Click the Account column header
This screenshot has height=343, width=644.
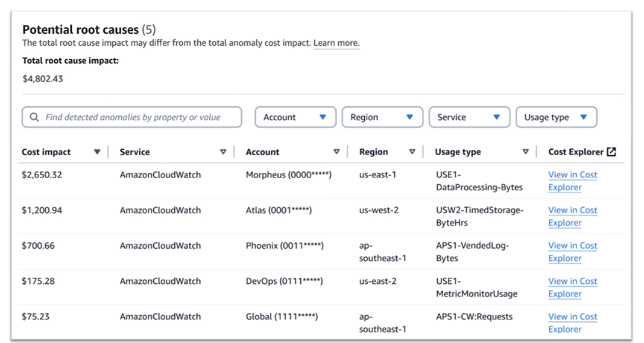pyautogui.click(x=262, y=152)
